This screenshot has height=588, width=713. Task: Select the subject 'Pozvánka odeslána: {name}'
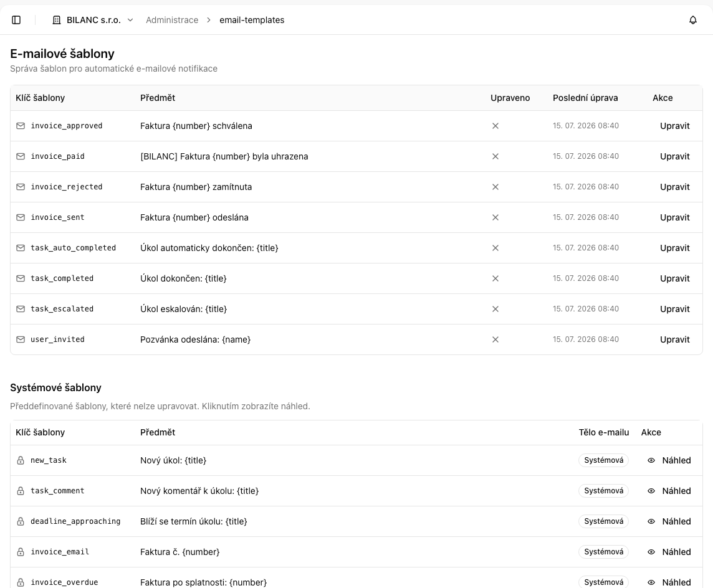coord(195,339)
